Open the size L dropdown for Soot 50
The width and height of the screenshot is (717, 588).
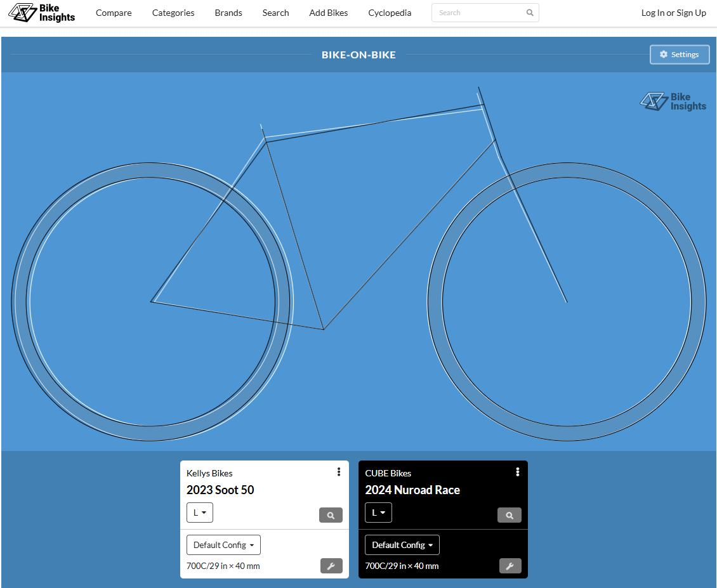tap(200, 513)
